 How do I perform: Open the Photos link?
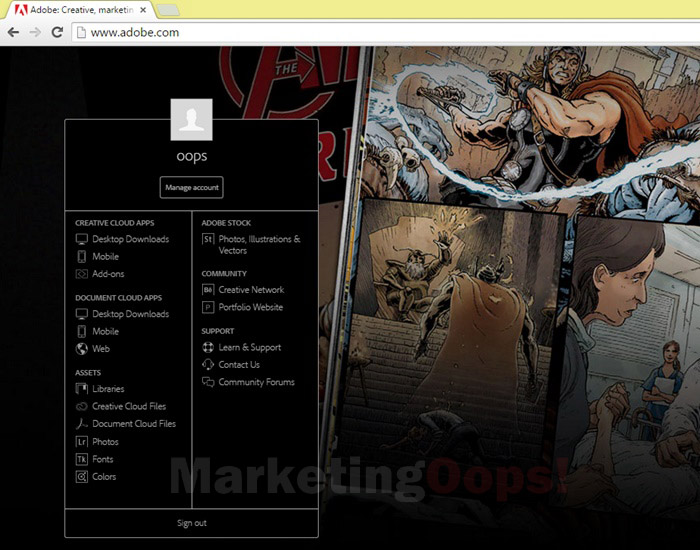click(x=105, y=442)
